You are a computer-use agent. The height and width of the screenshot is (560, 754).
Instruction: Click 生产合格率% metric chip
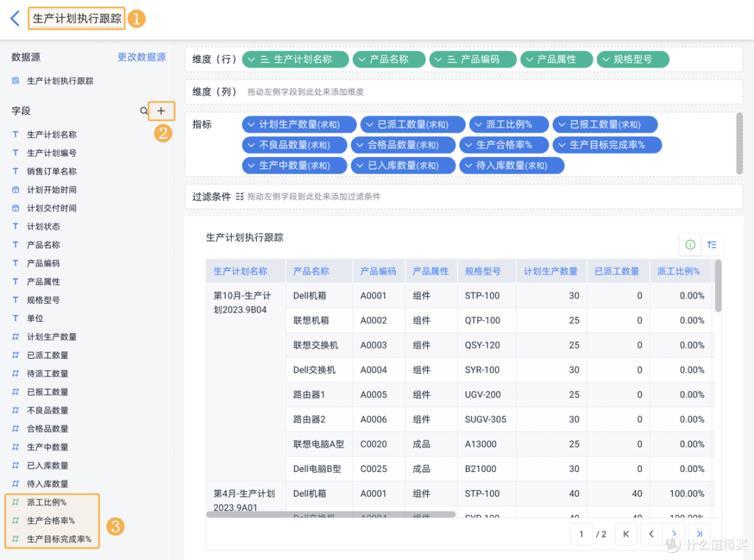pyautogui.click(x=504, y=145)
